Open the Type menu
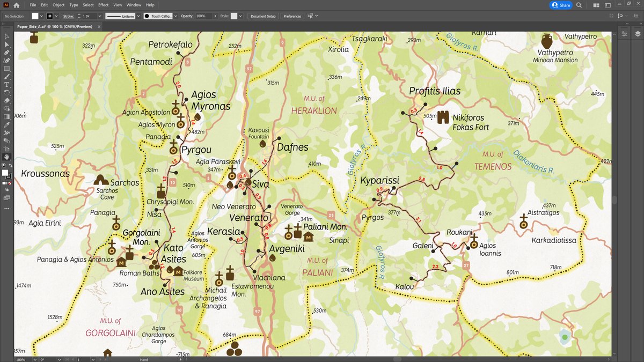The image size is (644, 362). pyautogui.click(x=74, y=5)
